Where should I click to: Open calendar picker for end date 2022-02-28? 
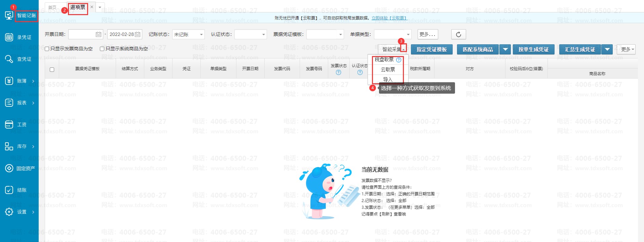pos(138,34)
